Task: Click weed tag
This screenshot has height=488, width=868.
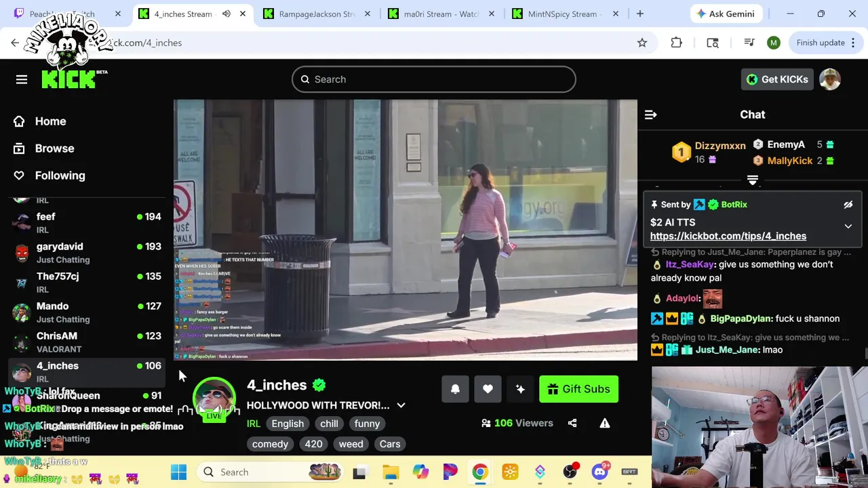Action: pos(351,444)
